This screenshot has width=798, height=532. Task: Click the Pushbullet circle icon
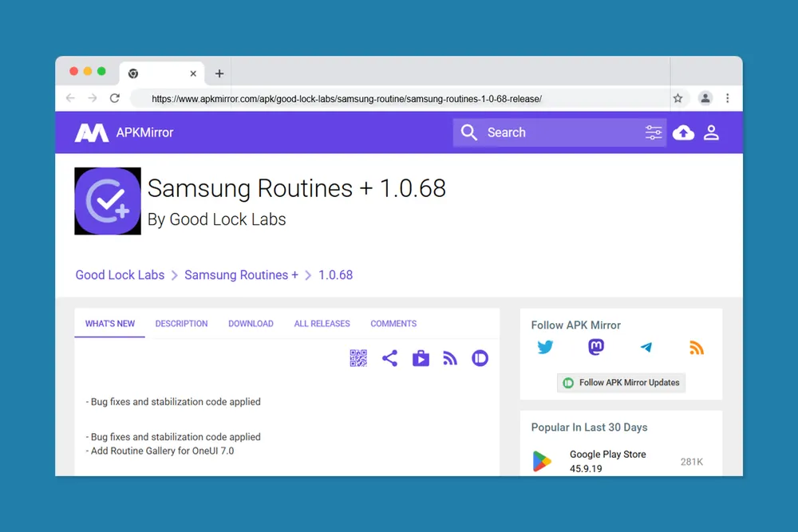click(480, 358)
